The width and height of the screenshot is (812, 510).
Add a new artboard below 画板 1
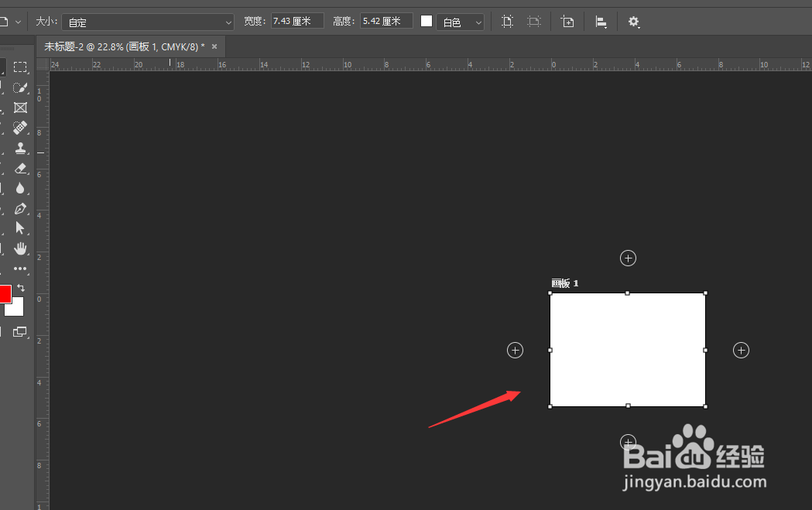coord(629,442)
